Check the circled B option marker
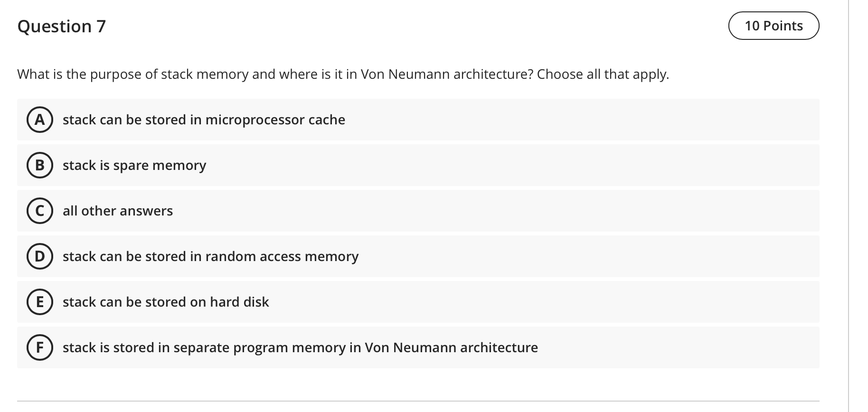This screenshot has height=412, width=868. (40, 165)
